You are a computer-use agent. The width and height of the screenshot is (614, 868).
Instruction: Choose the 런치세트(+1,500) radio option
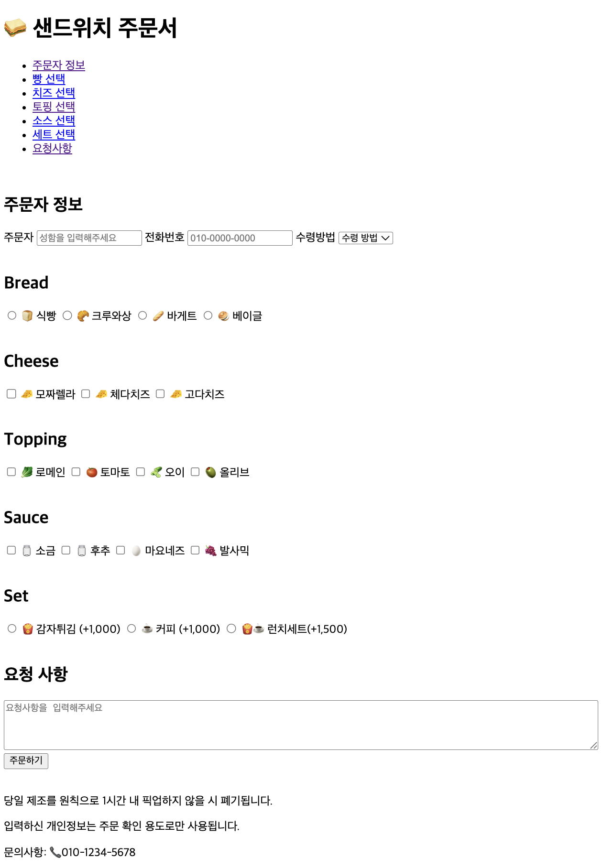pos(231,629)
